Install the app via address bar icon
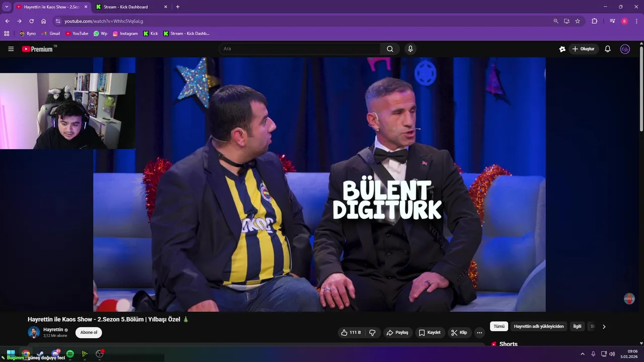 [567, 21]
